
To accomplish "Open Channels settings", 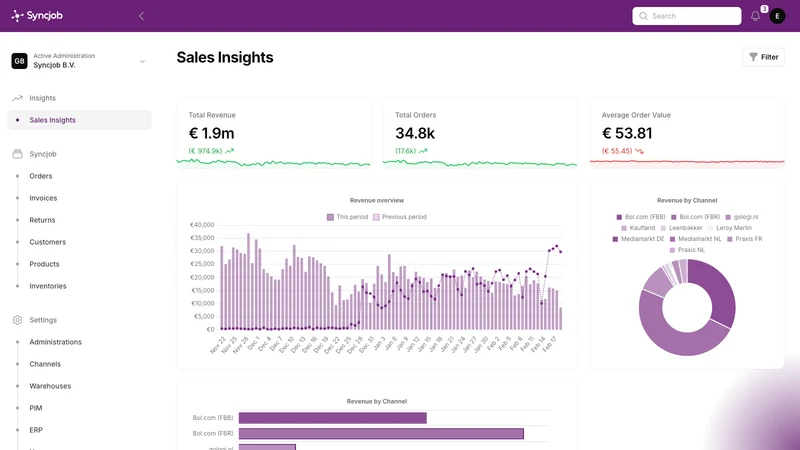I will (45, 364).
